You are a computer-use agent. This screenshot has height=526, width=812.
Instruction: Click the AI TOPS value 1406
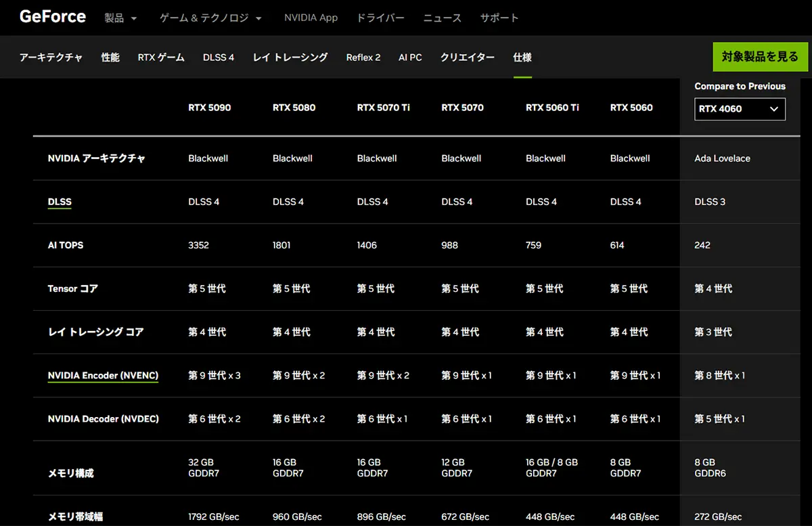point(367,245)
